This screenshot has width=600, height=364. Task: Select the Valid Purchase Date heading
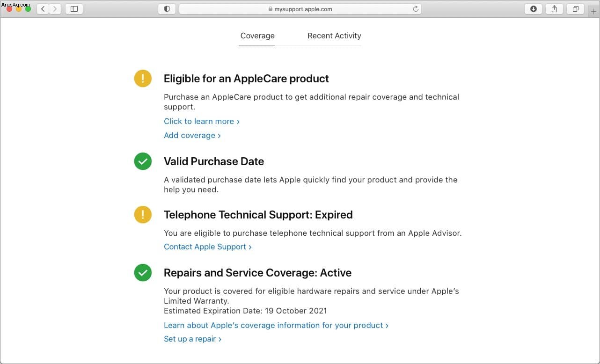(214, 161)
